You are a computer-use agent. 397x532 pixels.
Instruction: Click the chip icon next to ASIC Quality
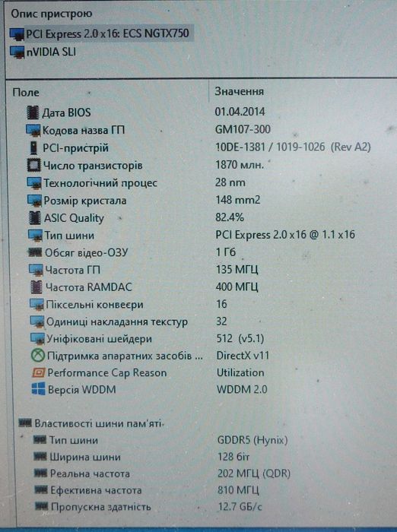pyautogui.click(x=35, y=218)
